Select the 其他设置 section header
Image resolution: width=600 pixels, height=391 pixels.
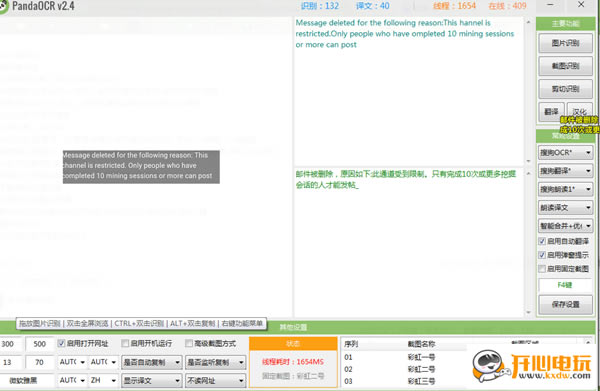click(293, 327)
